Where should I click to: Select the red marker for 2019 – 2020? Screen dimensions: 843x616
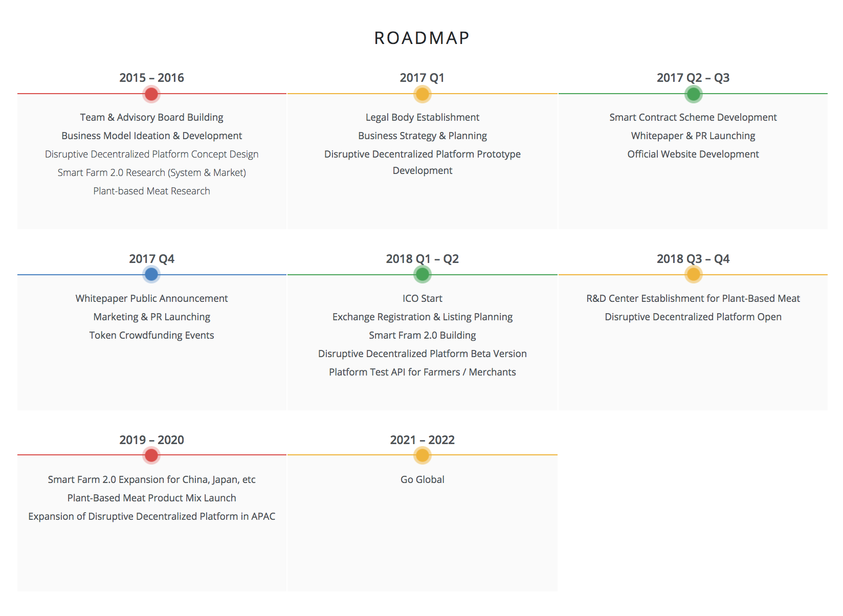[x=151, y=455]
